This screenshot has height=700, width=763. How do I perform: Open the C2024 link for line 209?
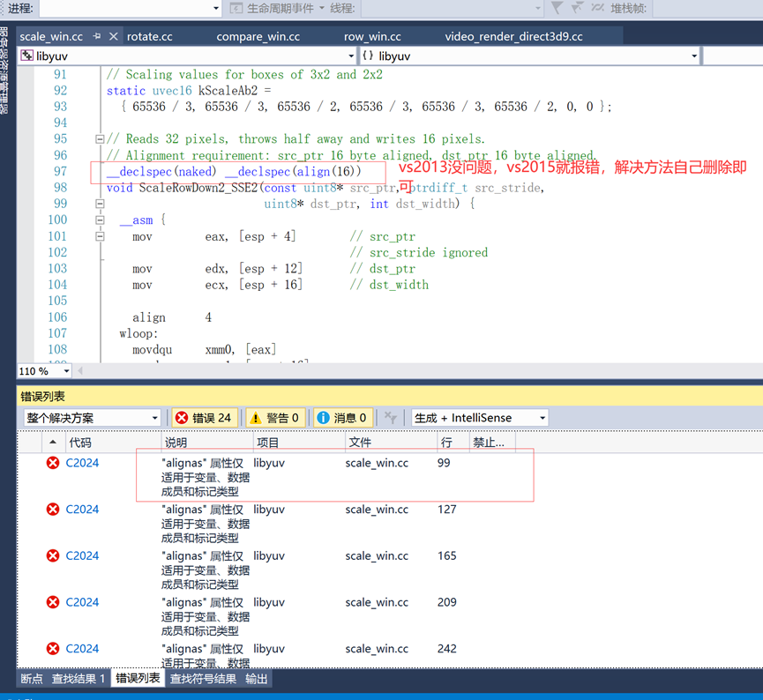tap(82, 602)
